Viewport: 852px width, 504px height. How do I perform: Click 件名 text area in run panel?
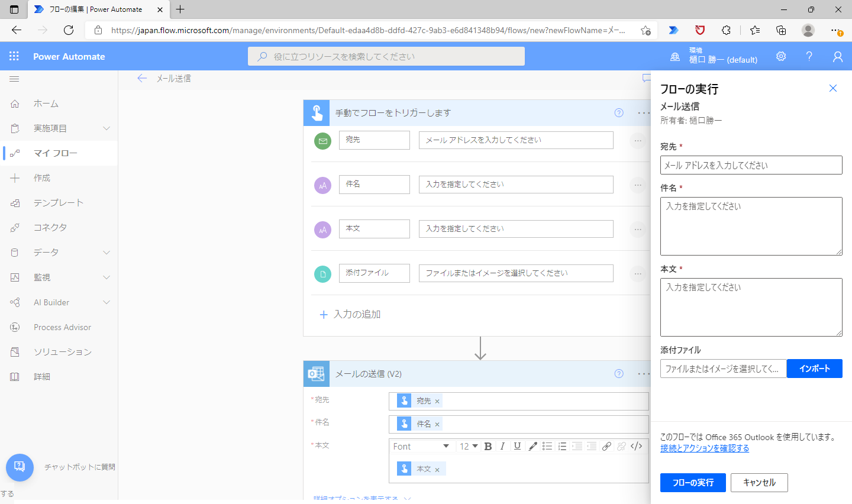751,227
